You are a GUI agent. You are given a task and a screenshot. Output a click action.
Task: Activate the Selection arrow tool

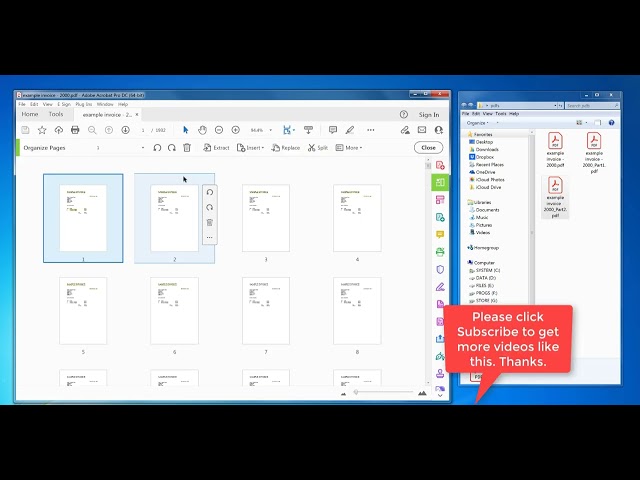186,130
